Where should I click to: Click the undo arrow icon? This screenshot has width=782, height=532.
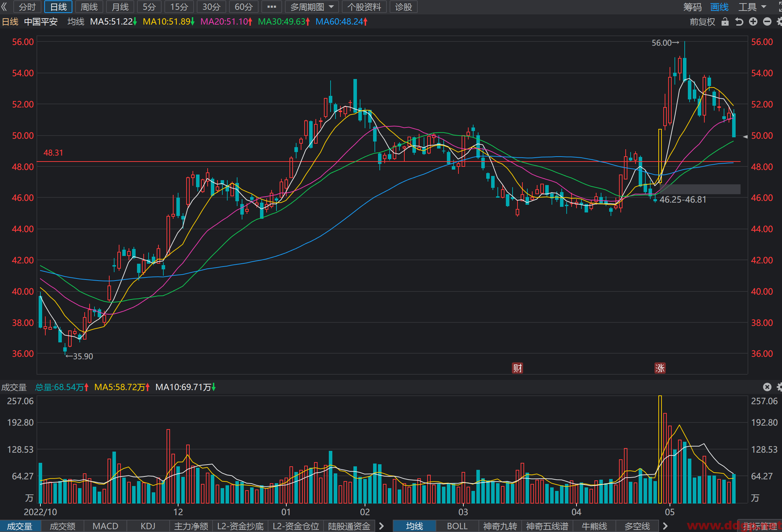point(739,22)
